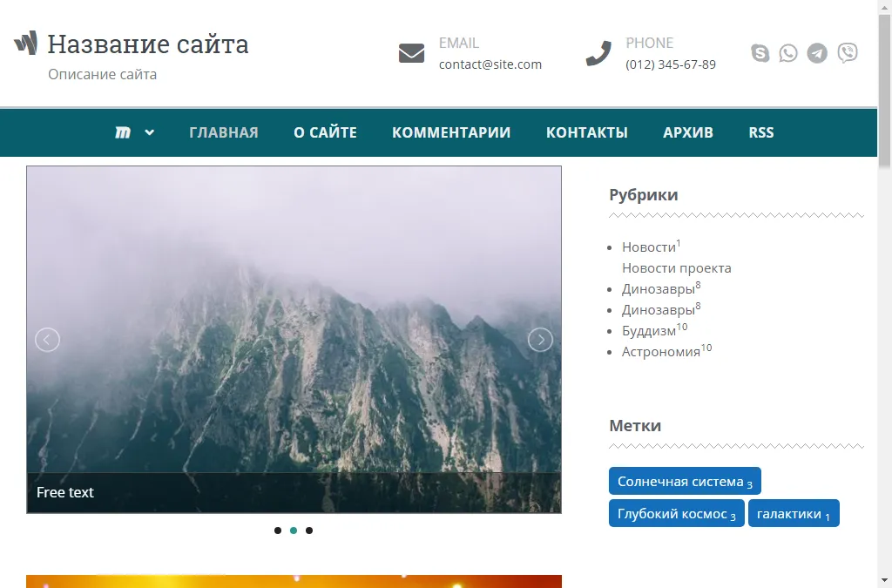Select the first slider dot

(278, 531)
